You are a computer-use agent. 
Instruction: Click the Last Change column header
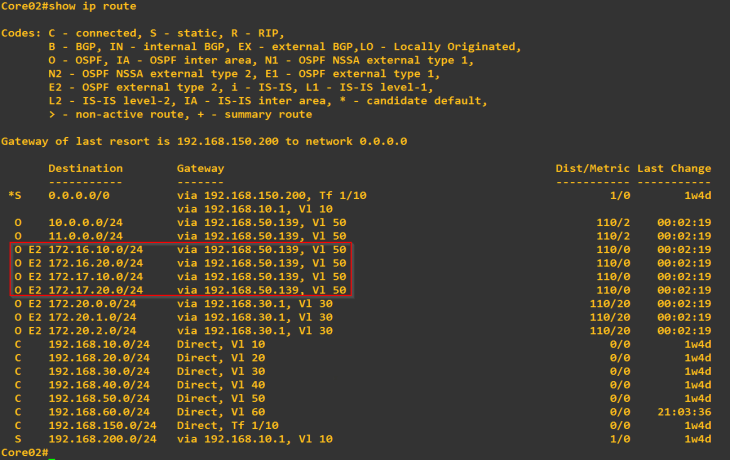(675, 168)
